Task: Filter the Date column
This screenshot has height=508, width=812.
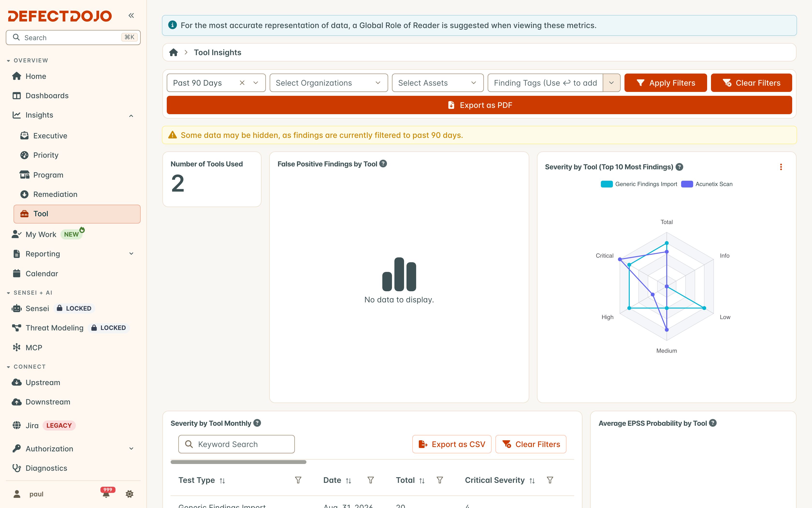Action: pyautogui.click(x=370, y=480)
